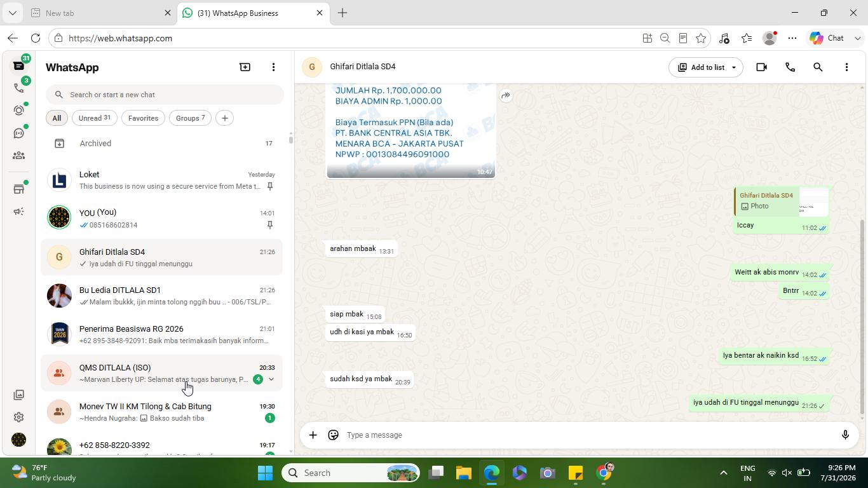Filter chat list by Groups 7
The height and width of the screenshot is (488, 868).
190,118
